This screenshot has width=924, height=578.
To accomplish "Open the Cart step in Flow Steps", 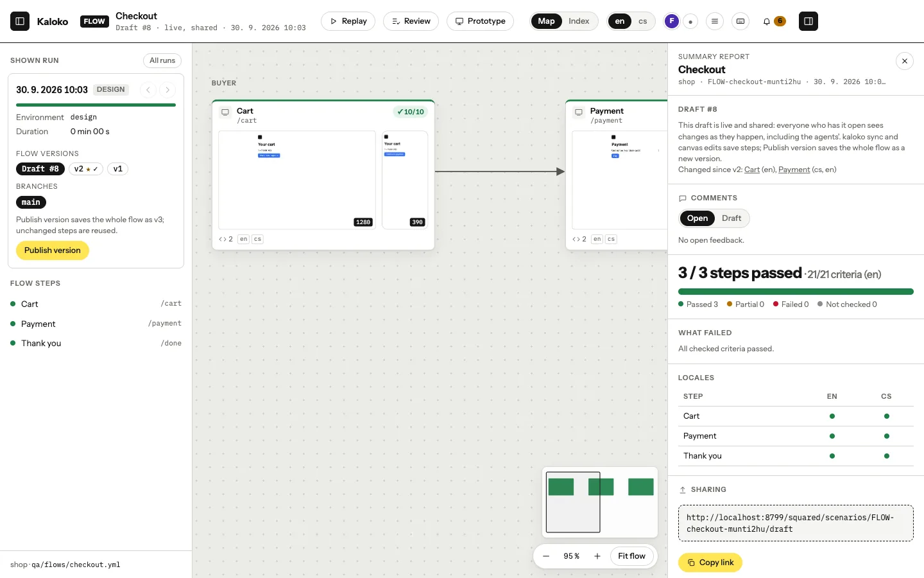I will tap(96, 304).
